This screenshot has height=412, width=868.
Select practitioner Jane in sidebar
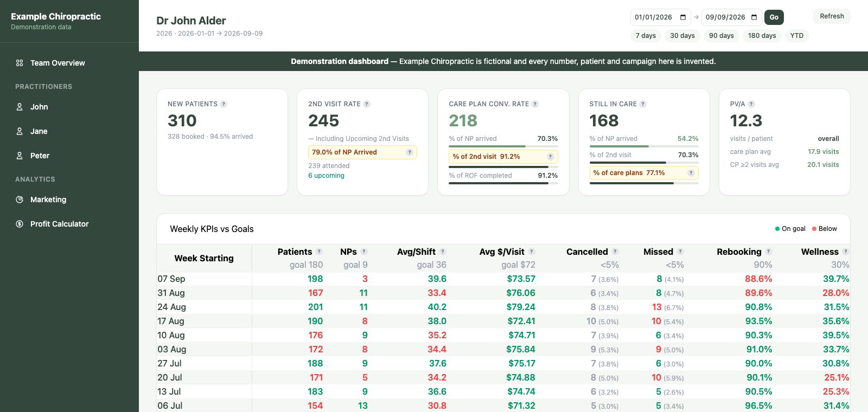coord(69,131)
